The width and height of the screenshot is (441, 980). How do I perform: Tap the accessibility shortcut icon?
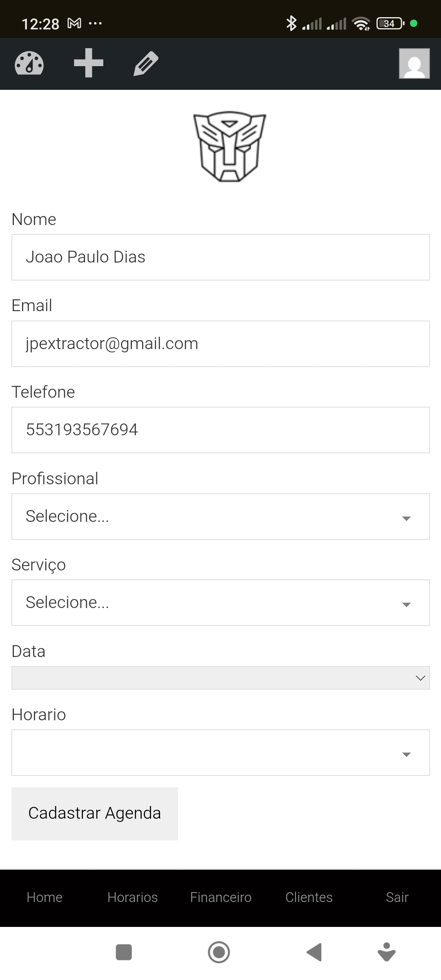(x=387, y=952)
